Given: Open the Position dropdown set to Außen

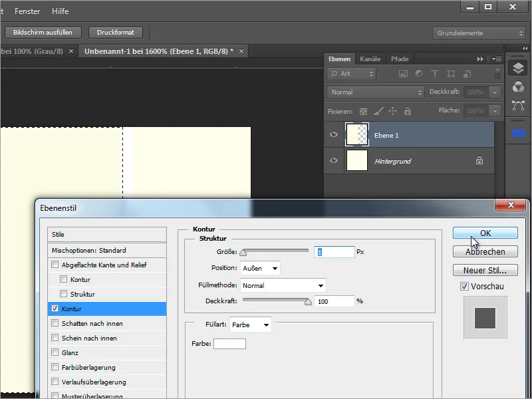Looking at the screenshot, I should pos(260,268).
